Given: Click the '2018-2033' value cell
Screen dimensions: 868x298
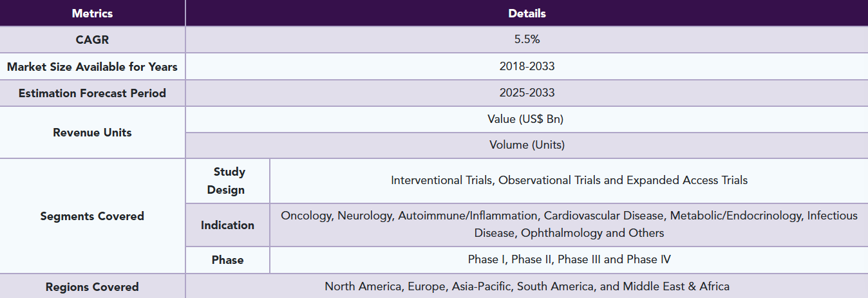Looking at the screenshot, I should click(527, 66).
